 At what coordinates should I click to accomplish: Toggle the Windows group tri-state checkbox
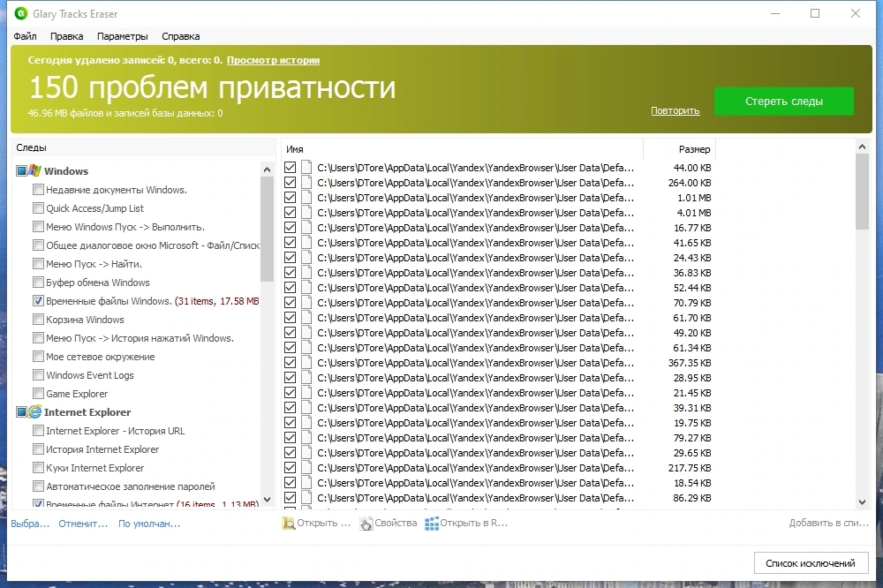click(x=21, y=170)
